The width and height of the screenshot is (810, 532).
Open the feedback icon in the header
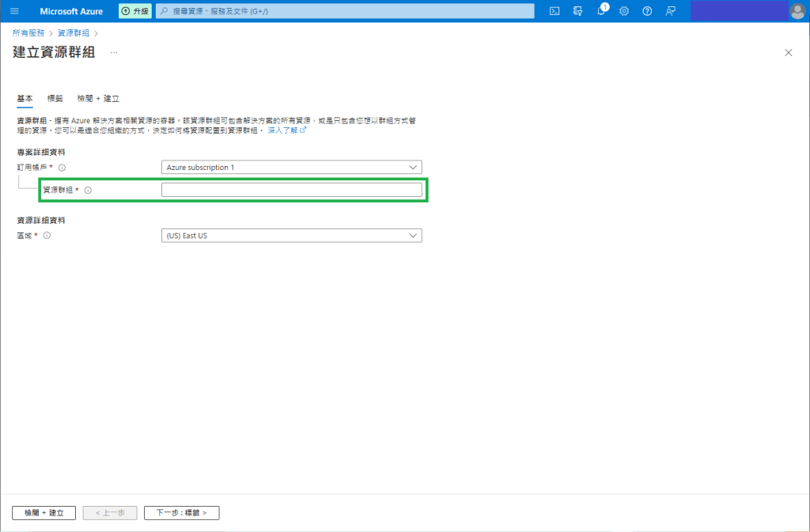[x=670, y=11]
